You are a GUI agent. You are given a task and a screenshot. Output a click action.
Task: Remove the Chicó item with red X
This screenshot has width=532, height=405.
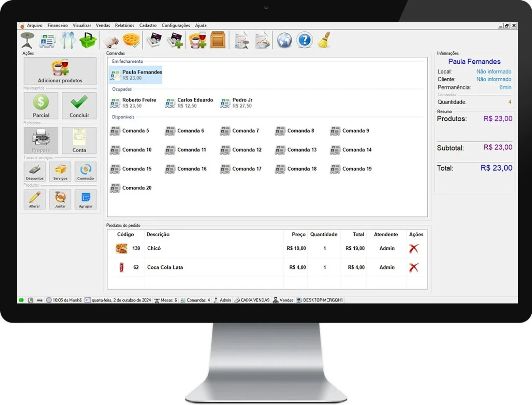pyautogui.click(x=414, y=248)
